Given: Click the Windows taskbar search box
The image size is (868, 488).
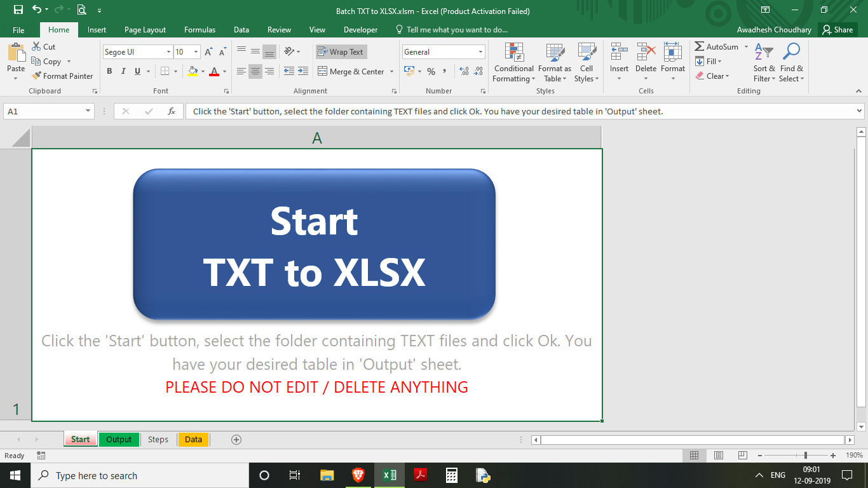Looking at the screenshot, I should click(x=140, y=476).
